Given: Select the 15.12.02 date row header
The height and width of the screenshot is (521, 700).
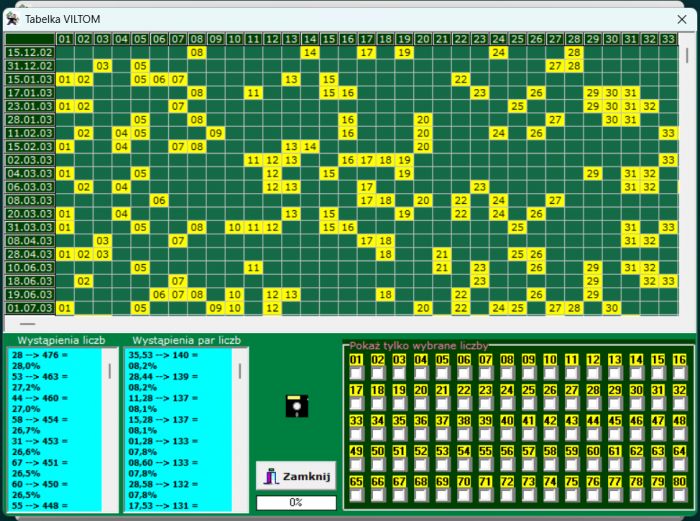Looking at the screenshot, I should pyautogui.click(x=29, y=52).
